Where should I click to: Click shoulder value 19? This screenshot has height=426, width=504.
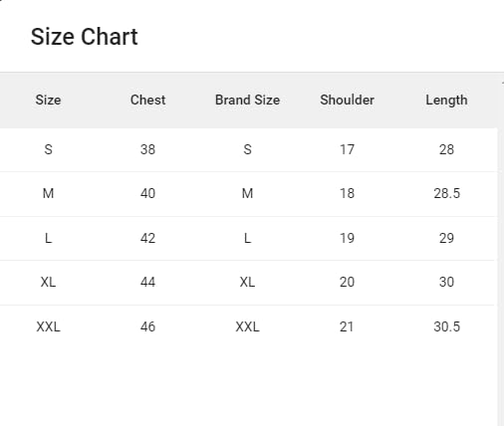[347, 238]
